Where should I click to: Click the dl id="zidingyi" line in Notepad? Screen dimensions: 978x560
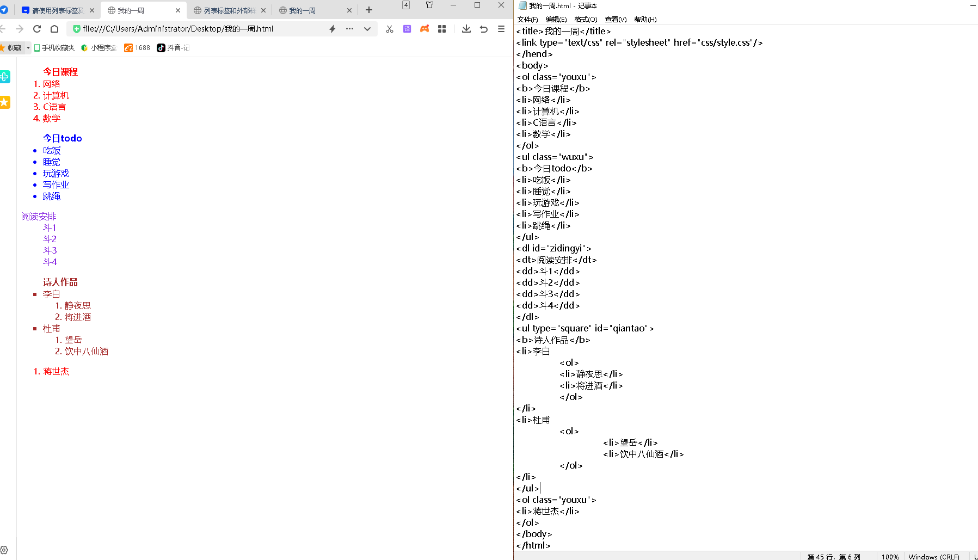coord(553,248)
